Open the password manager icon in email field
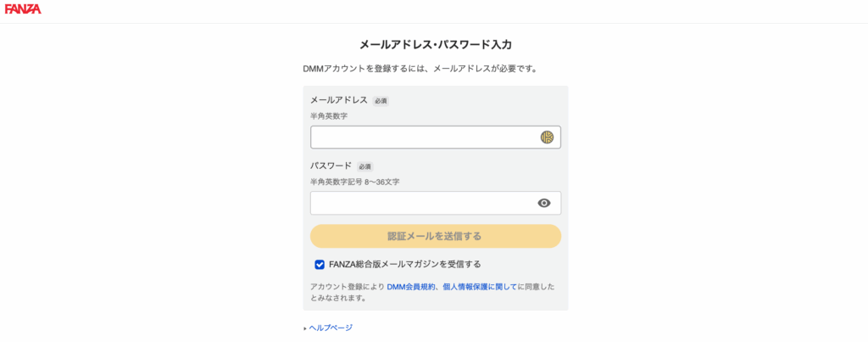 547,137
